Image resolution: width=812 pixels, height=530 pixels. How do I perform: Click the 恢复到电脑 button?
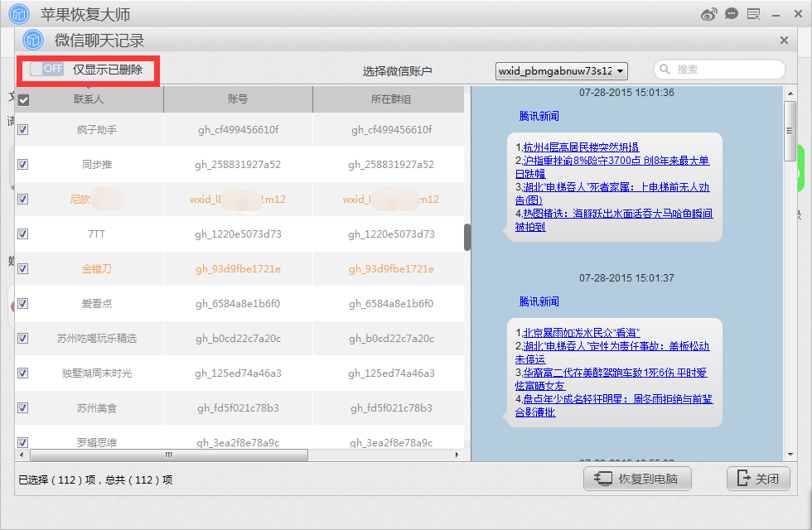637,479
